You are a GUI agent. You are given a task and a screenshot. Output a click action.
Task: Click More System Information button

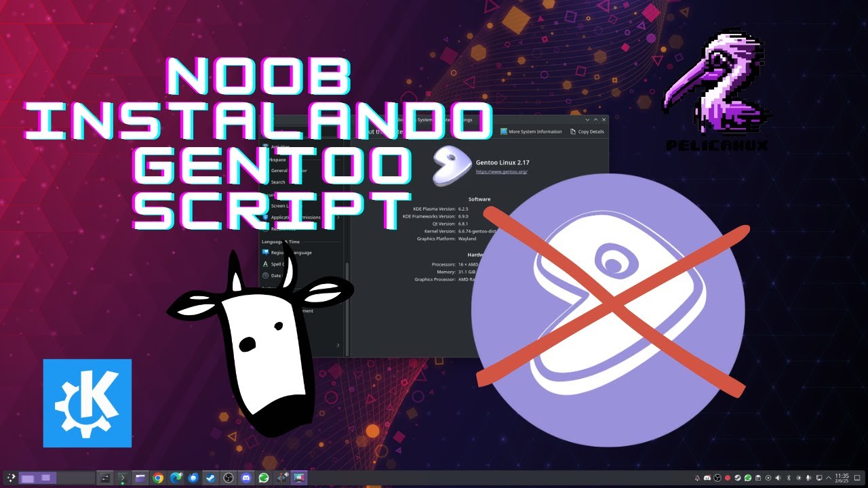point(531,131)
